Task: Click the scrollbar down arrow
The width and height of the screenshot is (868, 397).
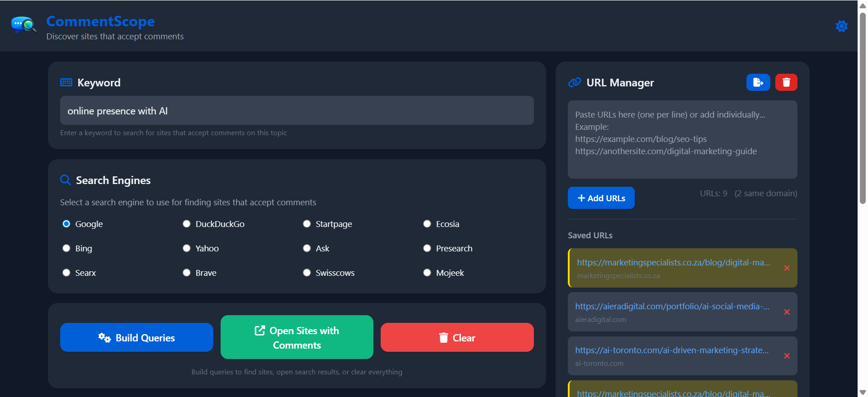Action: point(863,392)
